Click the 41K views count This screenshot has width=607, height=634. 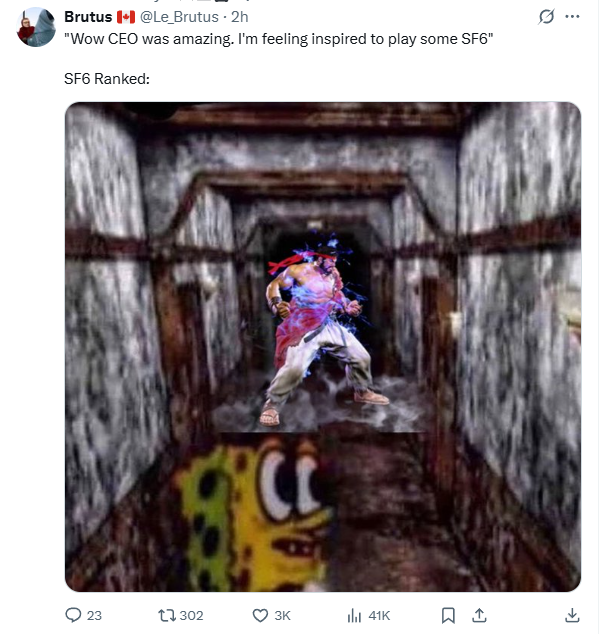[x=379, y=615]
